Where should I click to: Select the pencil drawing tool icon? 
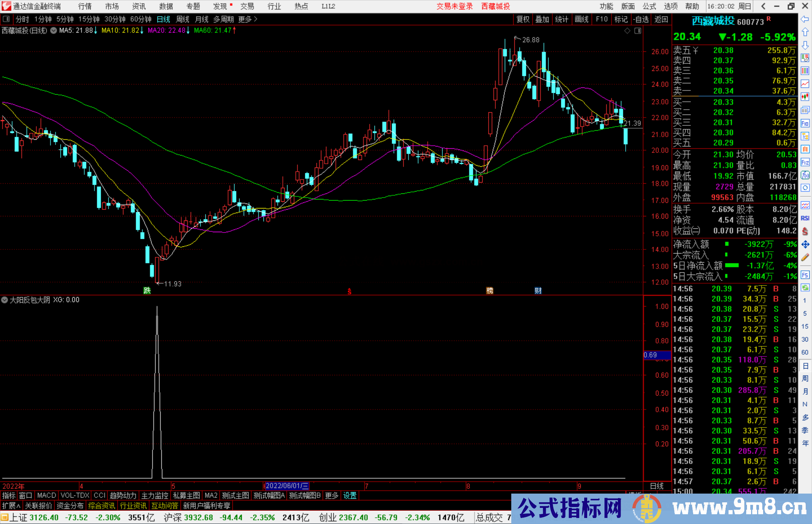[805, 258]
